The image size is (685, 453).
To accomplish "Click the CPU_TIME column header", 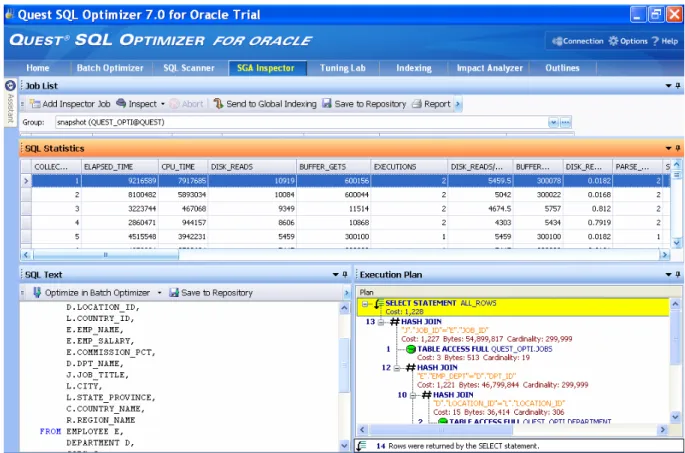I will click(x=183, y=167).
